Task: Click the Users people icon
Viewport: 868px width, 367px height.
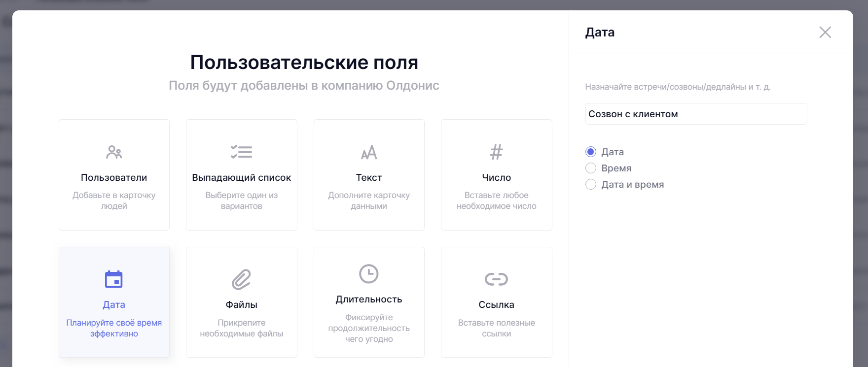Action: coord(114,152)
